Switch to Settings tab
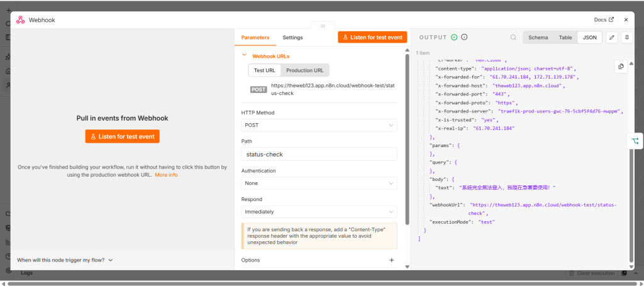 coord(292,37)
